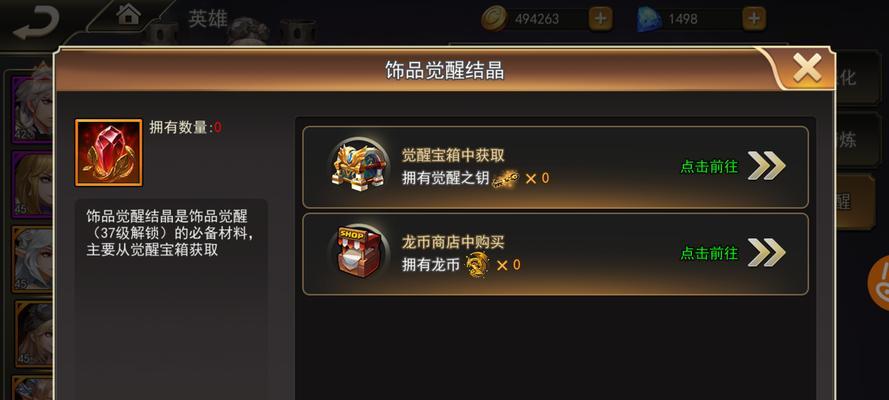The height and width of the screenshot is (400, 889).
Task: Click 点击前往 for awakening chest
Action: tap(709, 167)
